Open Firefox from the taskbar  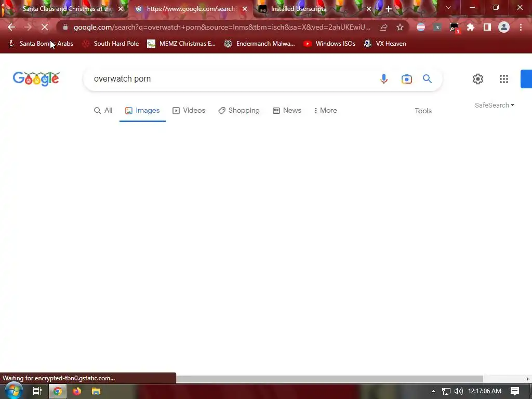[x=77, y=391]
